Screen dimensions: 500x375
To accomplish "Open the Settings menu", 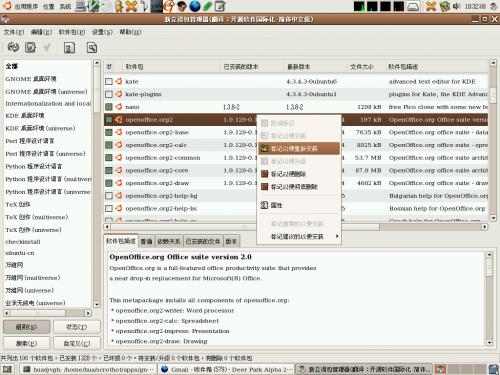I will (102, 32).
